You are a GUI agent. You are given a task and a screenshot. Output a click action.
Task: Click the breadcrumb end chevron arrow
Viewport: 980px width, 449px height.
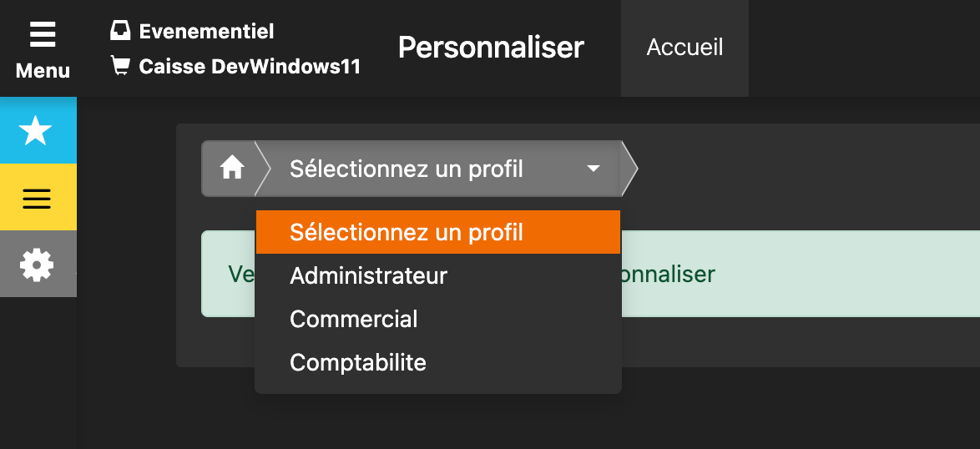coord(630,169)
